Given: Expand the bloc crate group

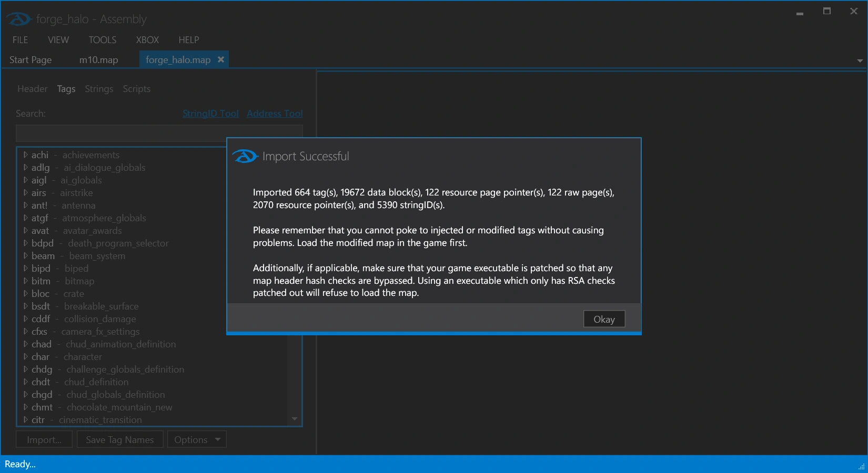Looking at the screenshot, I should tap(25, 294).
